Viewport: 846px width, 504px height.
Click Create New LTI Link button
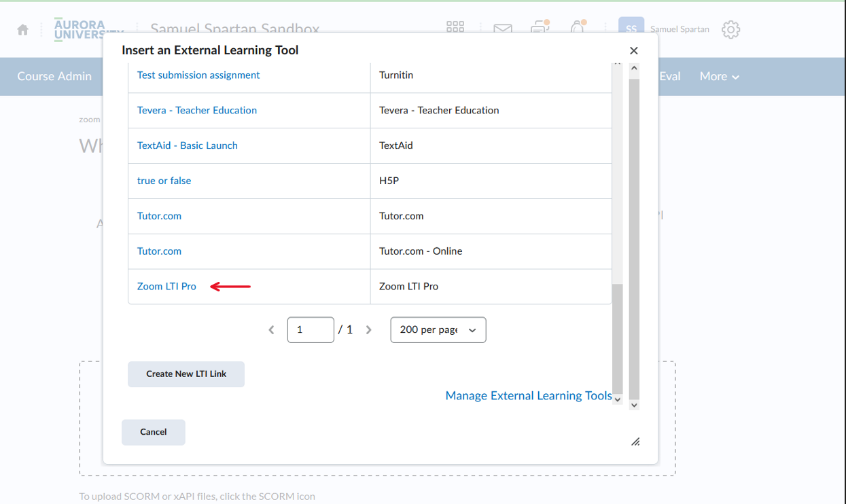coord(186,374)
